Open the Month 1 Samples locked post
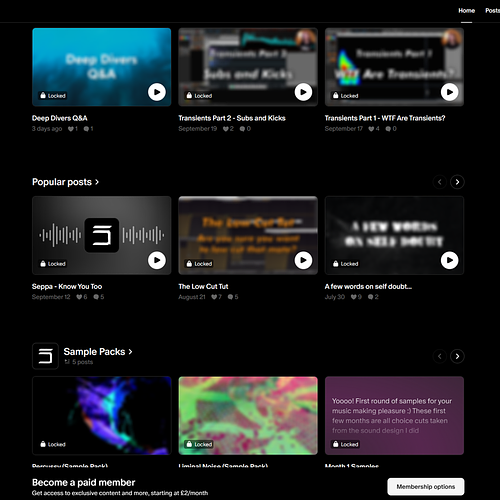Image resolution: width=500 pixels, height=500 pixels. [x=394, y=416]
